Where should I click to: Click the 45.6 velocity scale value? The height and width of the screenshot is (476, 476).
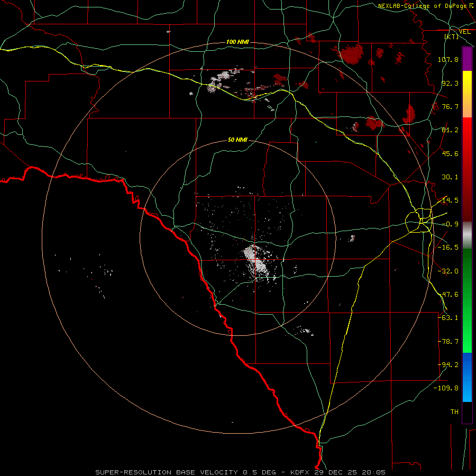pyautogui.click(x=450, y=153)
